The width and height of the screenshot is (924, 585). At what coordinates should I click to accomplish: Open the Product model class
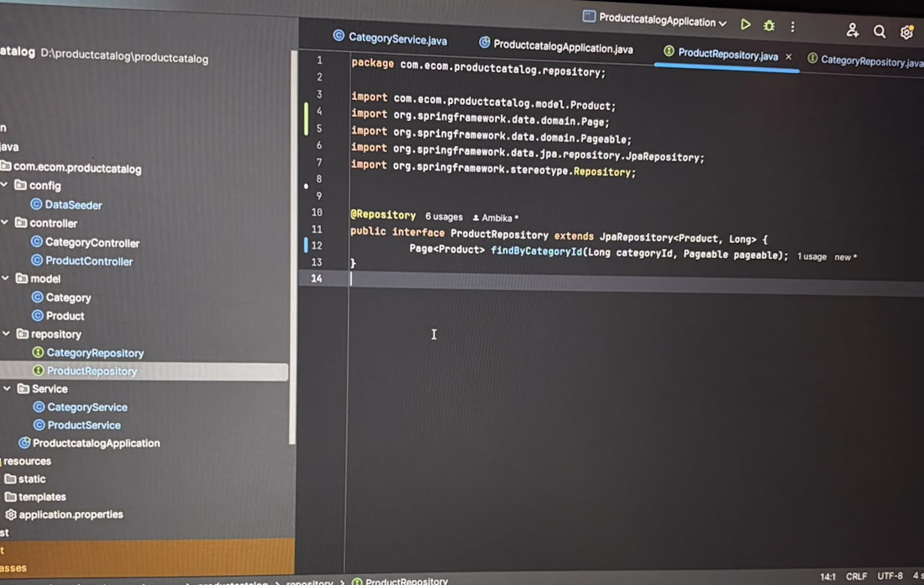point(58,316)
